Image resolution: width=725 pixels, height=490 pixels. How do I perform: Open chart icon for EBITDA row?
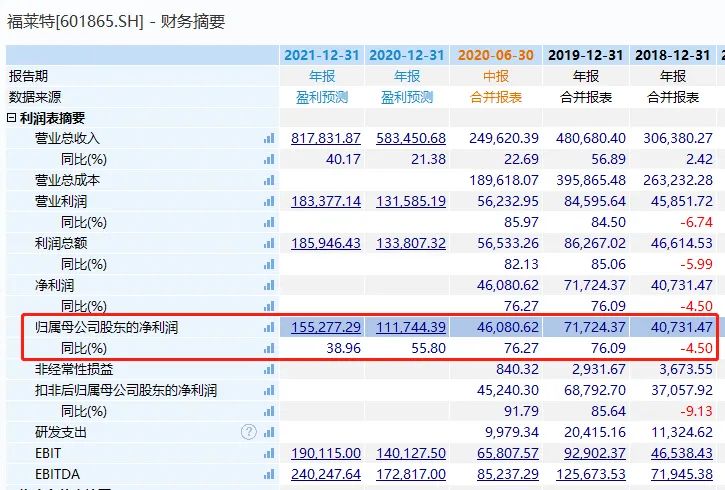click(x=269, y=474)
